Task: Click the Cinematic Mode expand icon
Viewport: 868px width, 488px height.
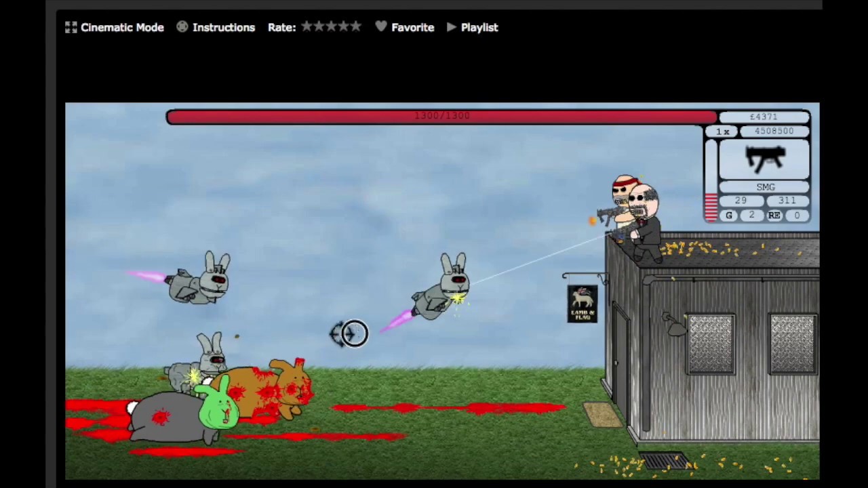Action: (71, 27)
